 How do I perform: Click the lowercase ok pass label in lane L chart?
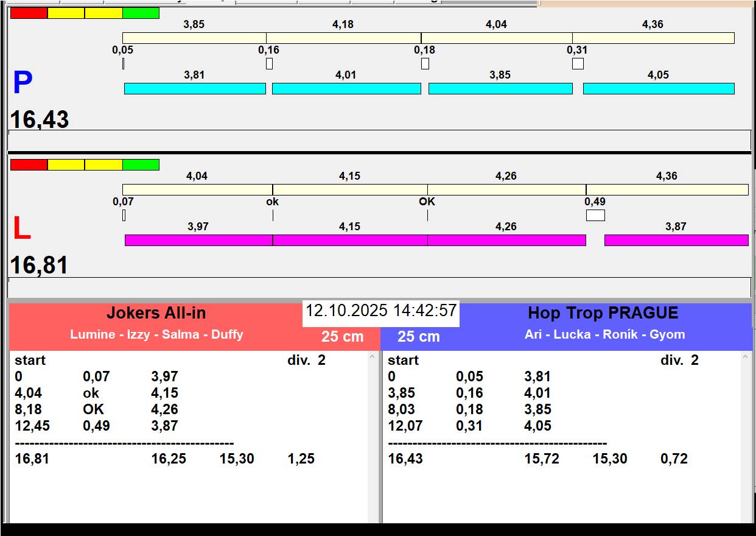point(273,202)
